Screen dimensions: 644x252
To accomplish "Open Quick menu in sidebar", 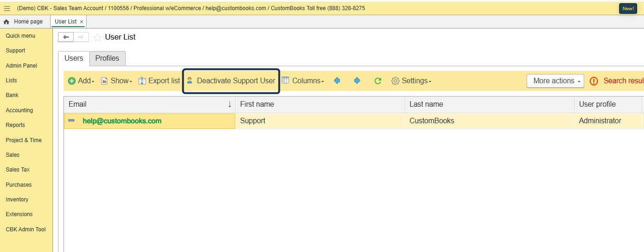I will pyautogui.click(x=21, y=36).
